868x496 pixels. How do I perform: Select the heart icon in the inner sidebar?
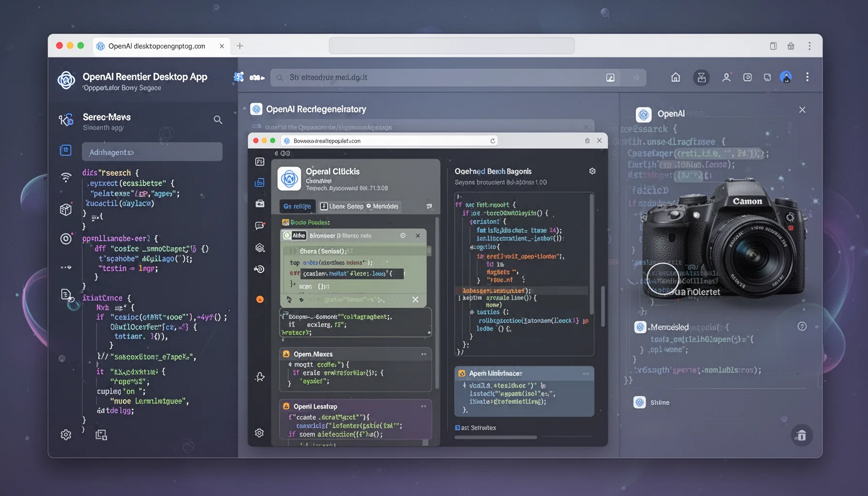click(260, 375)
